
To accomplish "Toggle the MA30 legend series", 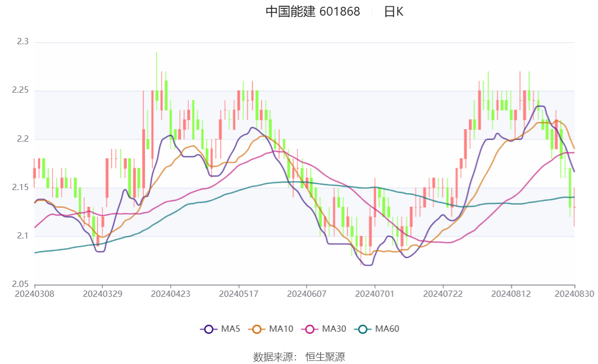I will pyautogui.click(x=324, y=329).
